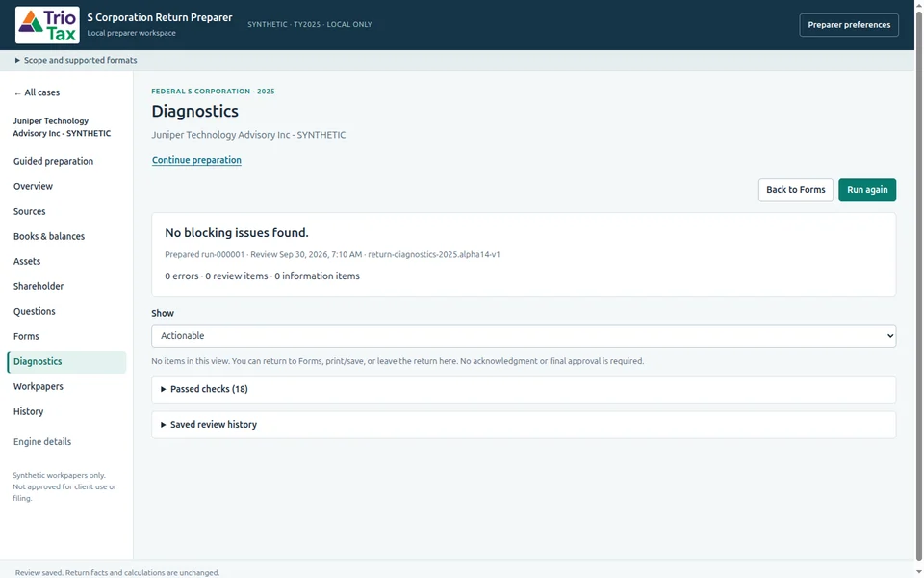Screen dimensions: 924x578
Task: Click the 'Review saved' status bar message
Action: point(117,572)
